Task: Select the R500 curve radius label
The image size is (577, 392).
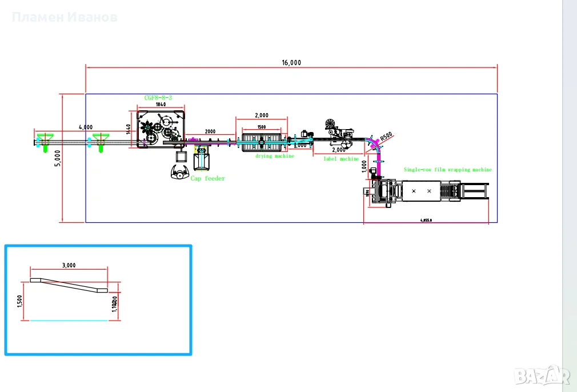Action: [x=386, y=137]
